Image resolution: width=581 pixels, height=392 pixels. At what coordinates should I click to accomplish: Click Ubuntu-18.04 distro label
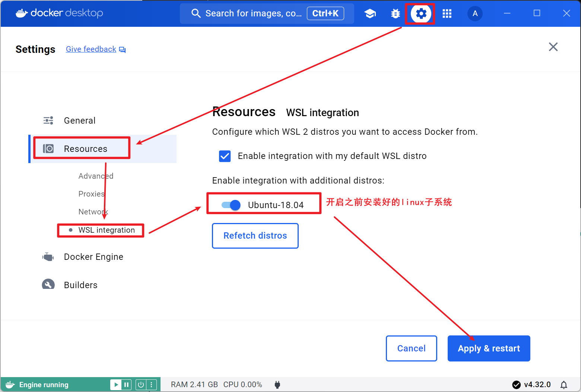click(276, 205)
